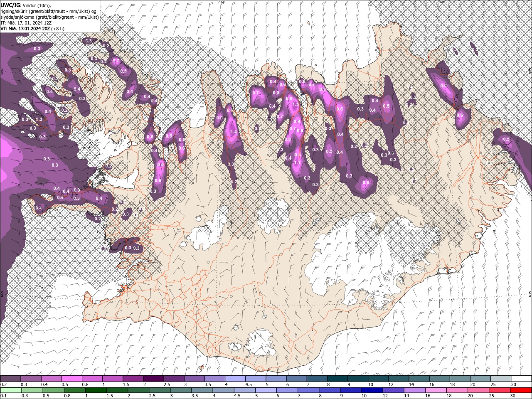Select the top legend swatch labeled 18

[459, 379]
